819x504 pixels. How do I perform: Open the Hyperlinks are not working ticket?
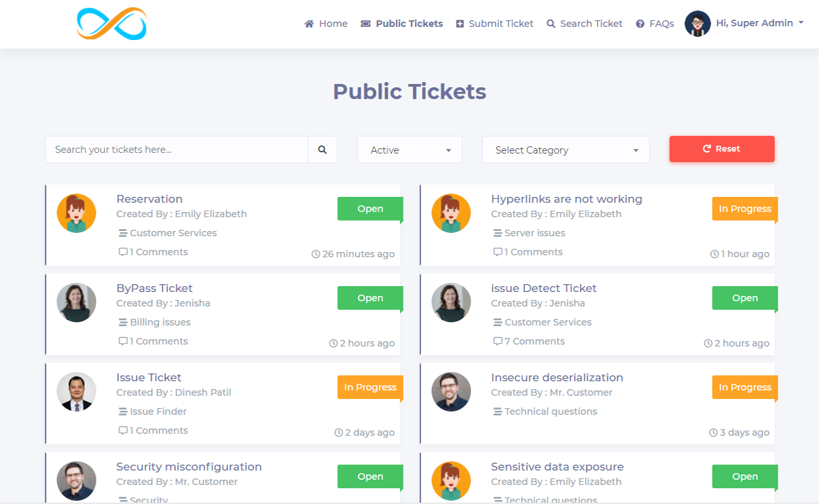tap(566, 199)
